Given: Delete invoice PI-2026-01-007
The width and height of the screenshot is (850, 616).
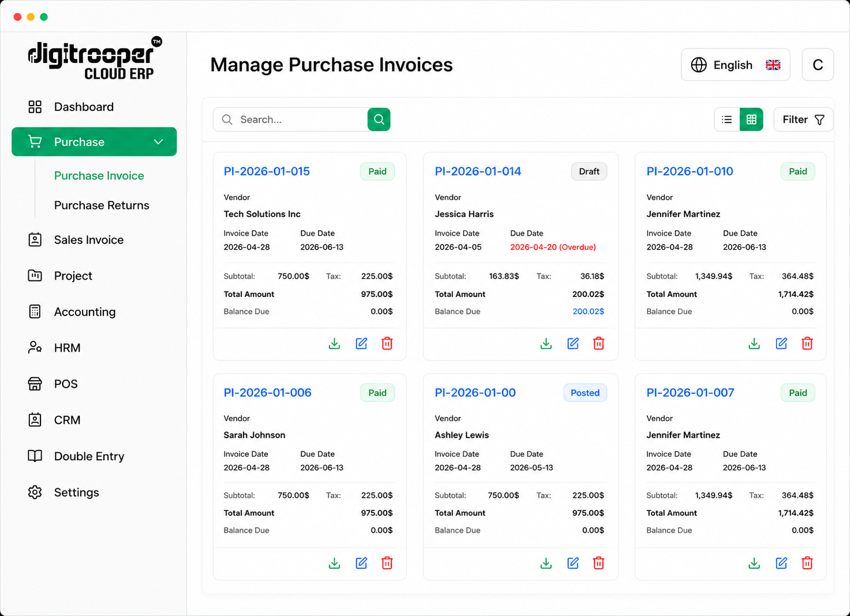Looking at the screenshot, I should coord(807,563).
